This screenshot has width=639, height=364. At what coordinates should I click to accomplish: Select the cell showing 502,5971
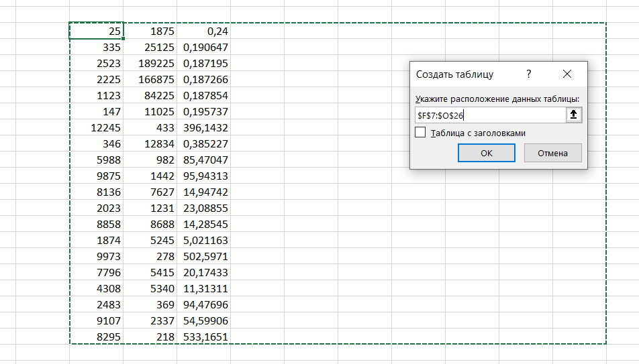pos(203,256)
